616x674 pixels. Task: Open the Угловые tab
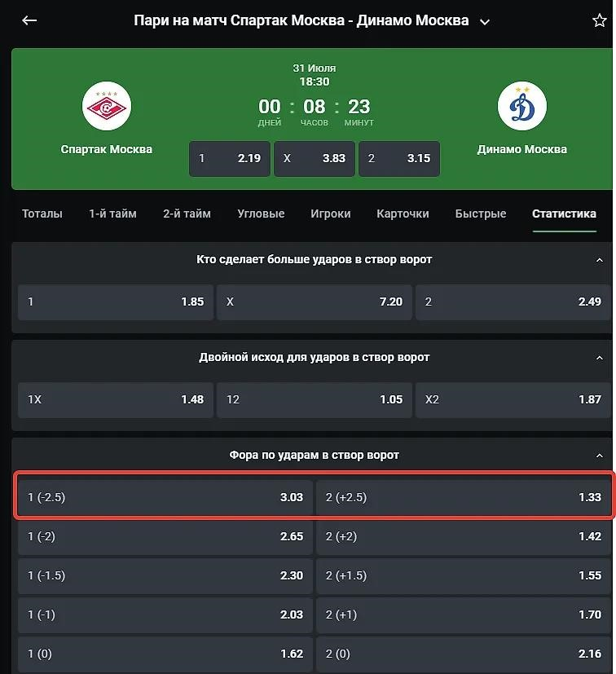[261, 214]
